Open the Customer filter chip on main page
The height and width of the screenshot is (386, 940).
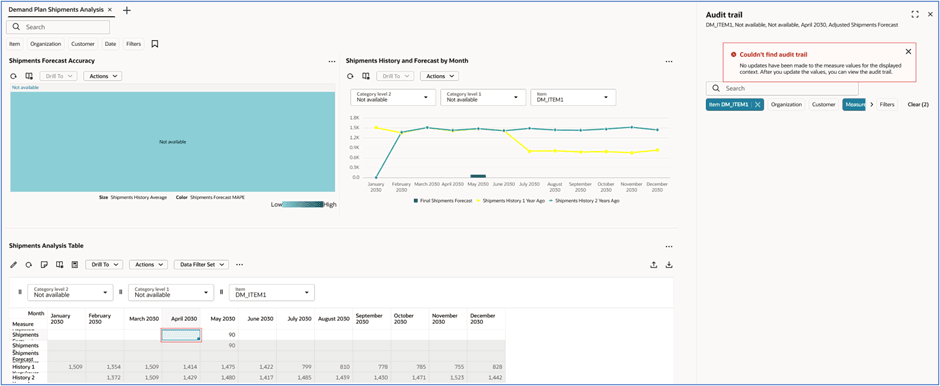(83, 44)
